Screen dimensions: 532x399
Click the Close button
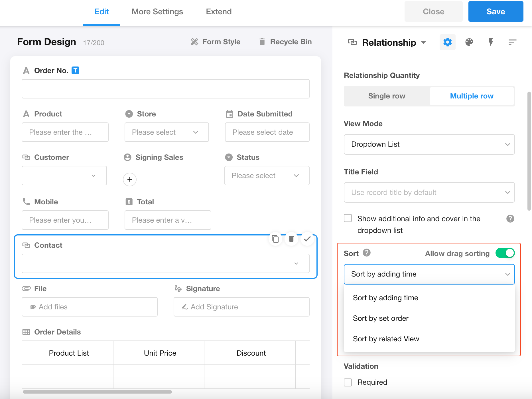tap(433, 11)
